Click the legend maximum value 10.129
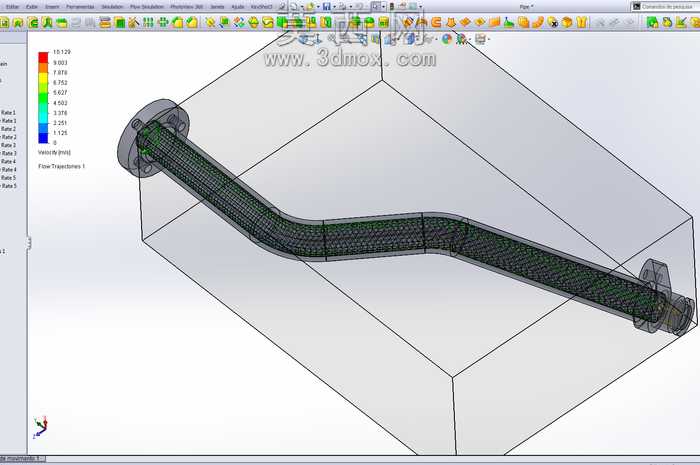700x465 pixels. point(62,52)
